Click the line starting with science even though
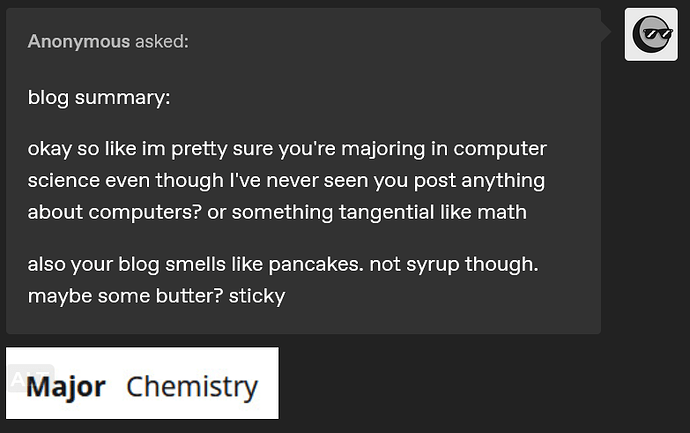Image resolution: width=690 pixels, height=433 pixels. pos(286,180)
